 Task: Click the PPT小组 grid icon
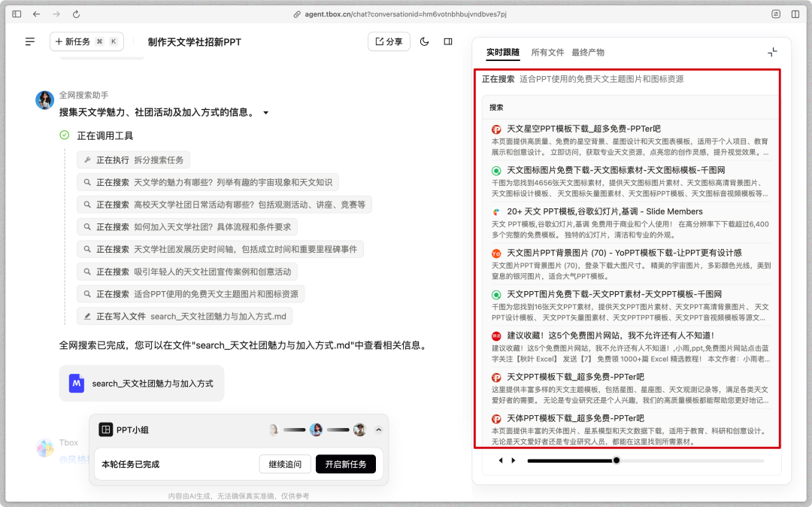click(106, 430)
